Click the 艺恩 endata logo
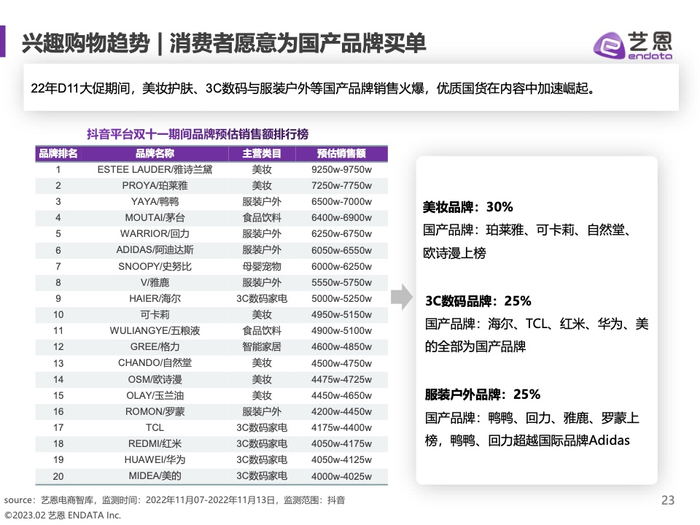The width and height of the screenshot is (700, 525). [x=633, y=45]
